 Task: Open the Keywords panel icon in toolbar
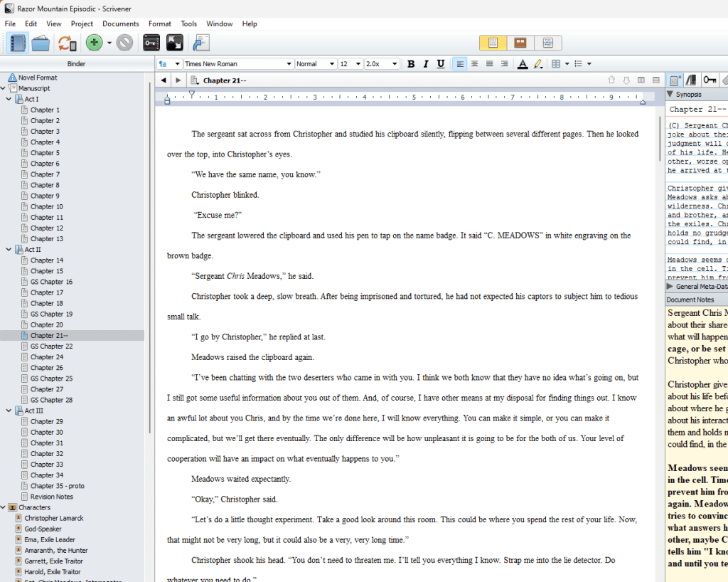151,43
